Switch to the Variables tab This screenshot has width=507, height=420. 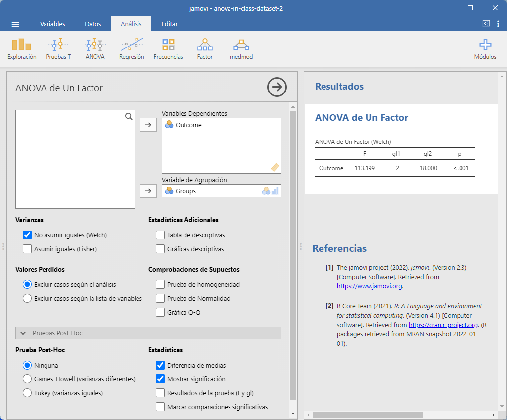point(52,24)
